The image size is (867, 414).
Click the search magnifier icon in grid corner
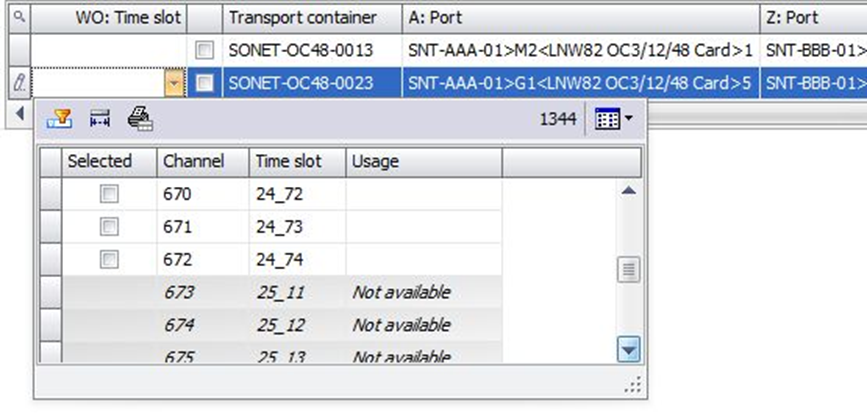point(19,17)
